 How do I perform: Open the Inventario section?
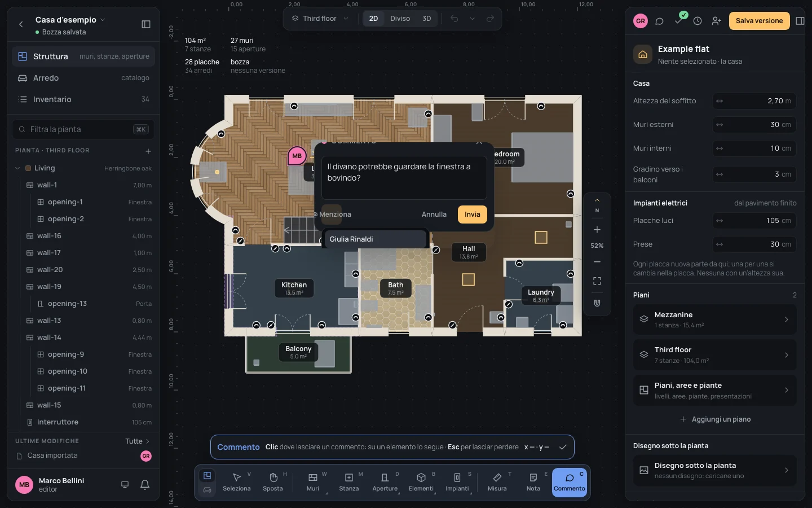click(83, 99)
